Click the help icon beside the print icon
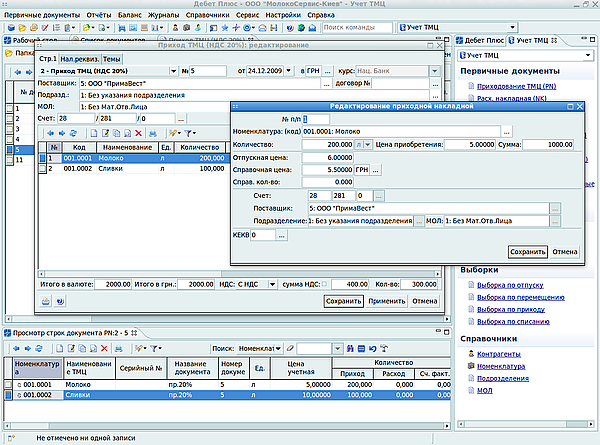 [x=60, y=300]
